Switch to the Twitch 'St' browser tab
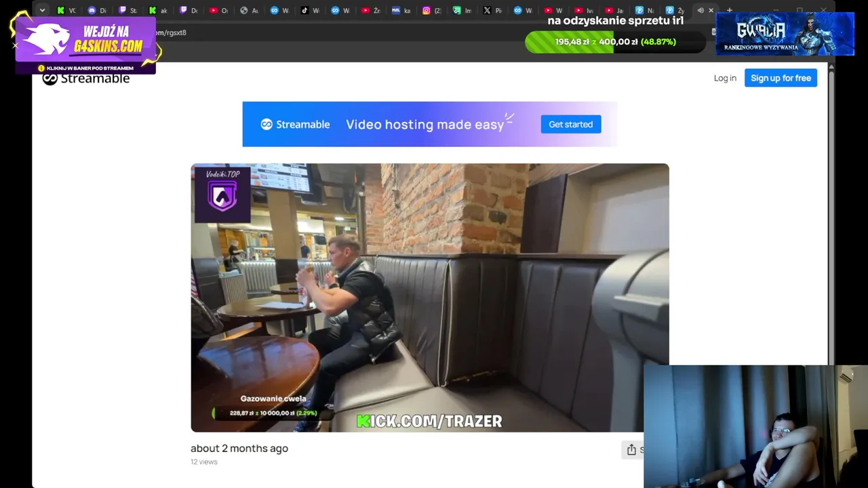Image resolution: width=868 pixels, height=488 pixels. pyautogui.click(x=127, y=10)
